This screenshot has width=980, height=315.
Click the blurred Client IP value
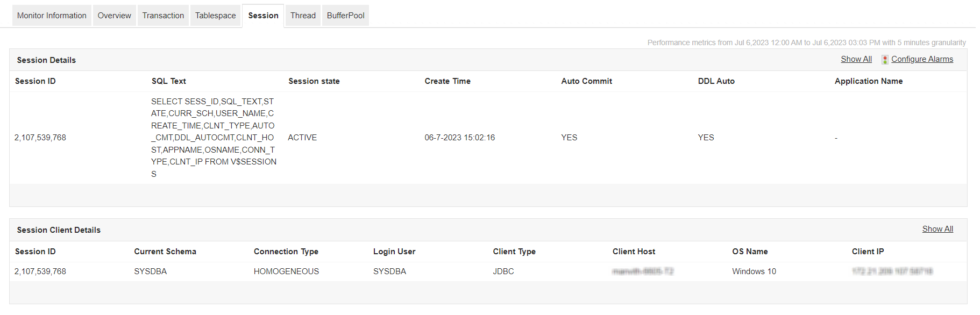(892, 271)
